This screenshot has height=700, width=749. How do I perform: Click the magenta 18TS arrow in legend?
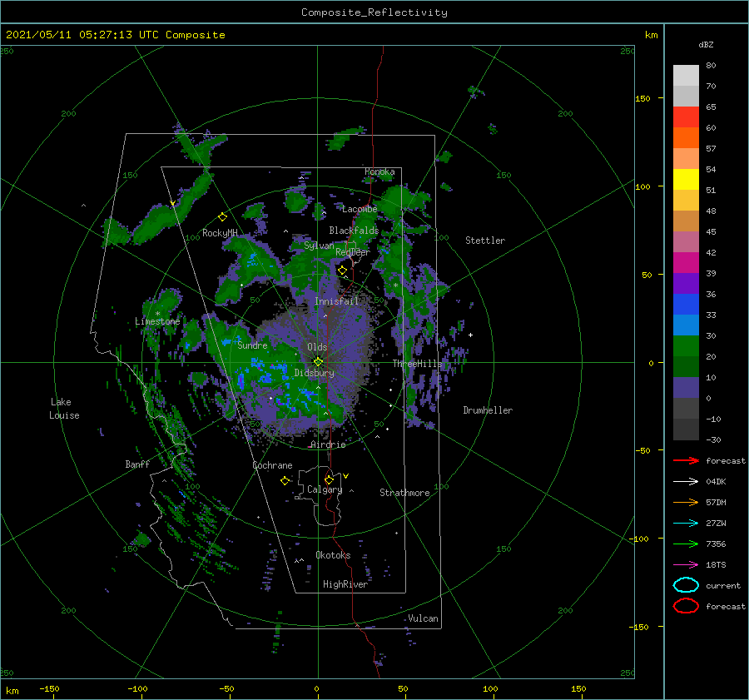686,565
